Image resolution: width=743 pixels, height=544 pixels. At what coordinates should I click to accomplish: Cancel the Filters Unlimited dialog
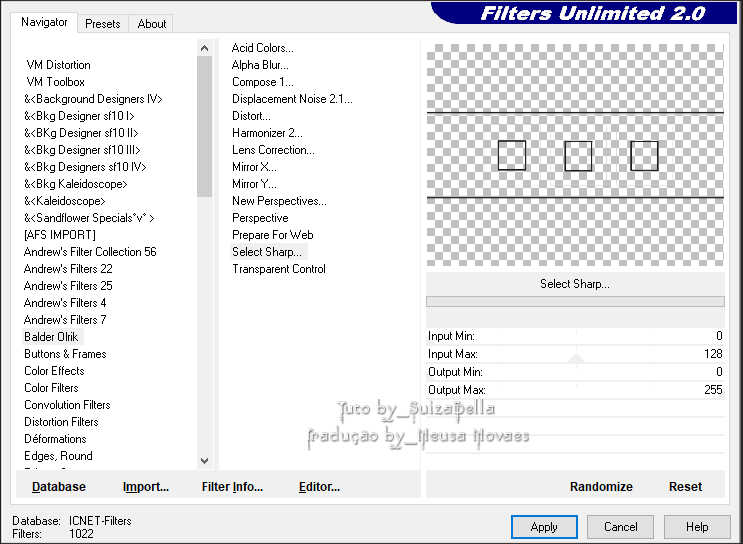(x=620, y=527)
